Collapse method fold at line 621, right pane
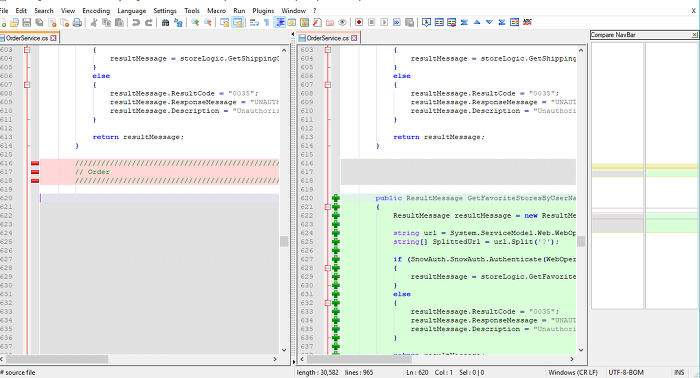Viewport: 700px width, 378px height. pyautogui.click(x=328, y=207)
